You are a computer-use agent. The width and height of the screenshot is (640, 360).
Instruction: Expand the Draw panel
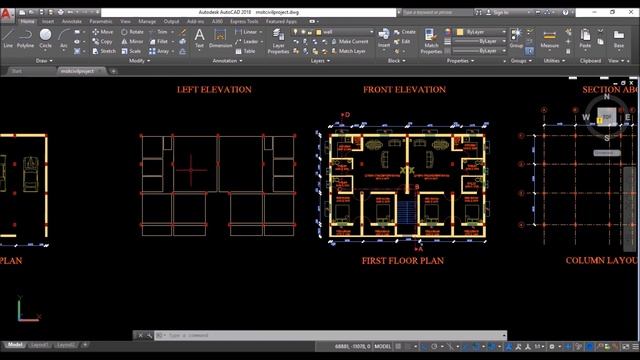44,61
